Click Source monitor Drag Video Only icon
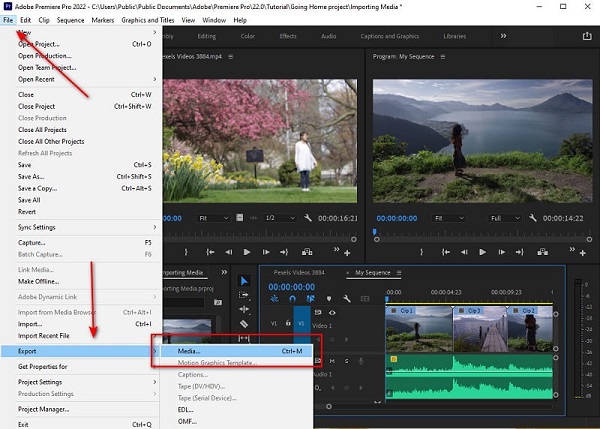The image size is (600, 429). 240,218
